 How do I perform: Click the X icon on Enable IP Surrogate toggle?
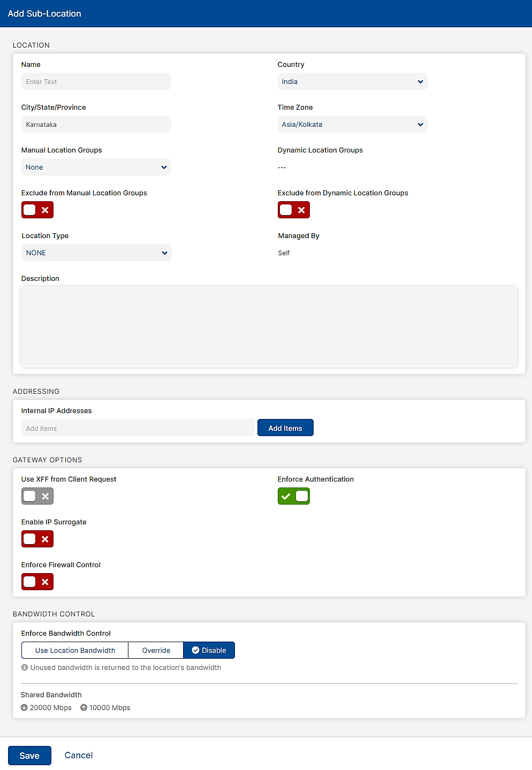[x=44, y=539]
